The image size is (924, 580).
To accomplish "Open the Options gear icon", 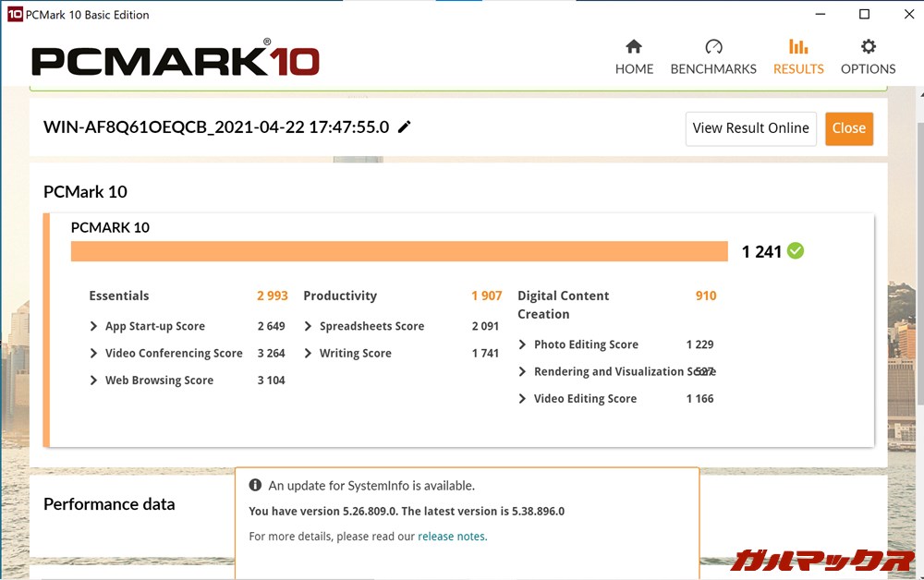I will click(x=868, y=47).
